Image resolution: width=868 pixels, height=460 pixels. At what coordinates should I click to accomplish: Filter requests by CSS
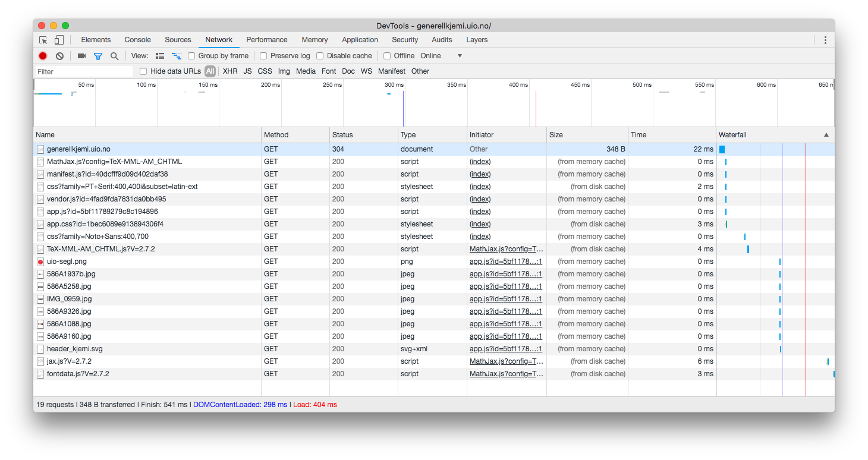(x=265, y=71)
